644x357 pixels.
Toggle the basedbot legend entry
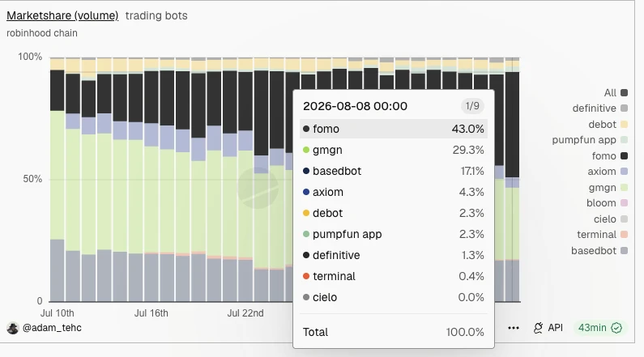point(599,251)
